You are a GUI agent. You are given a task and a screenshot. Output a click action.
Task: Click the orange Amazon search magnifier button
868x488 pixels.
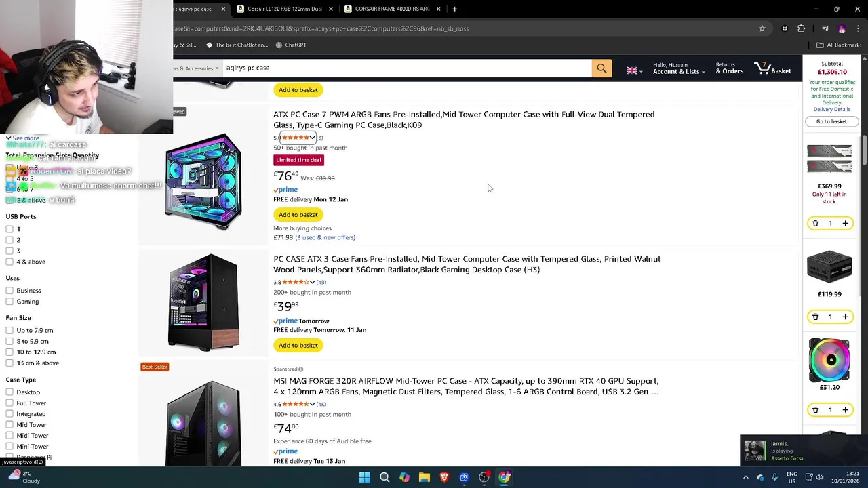(601, 68)
